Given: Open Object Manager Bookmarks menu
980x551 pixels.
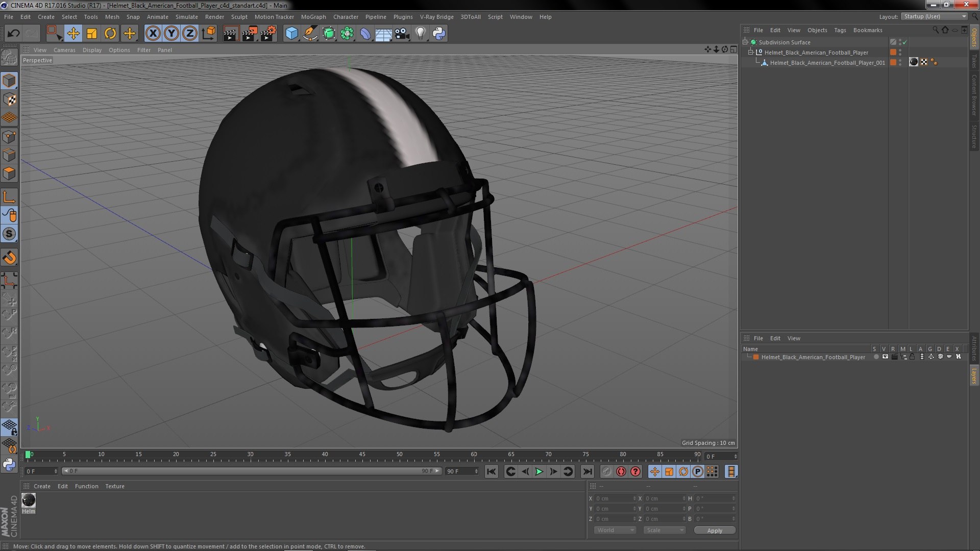Looking at the screenshot, I should coord(867,30).
